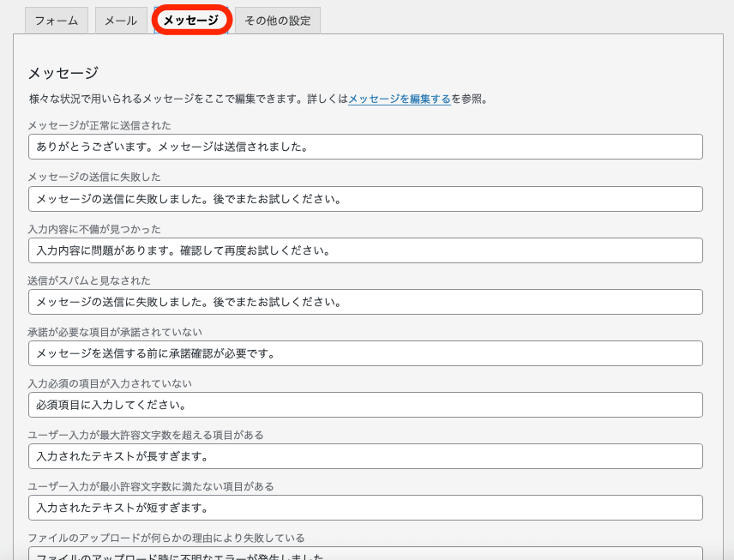Screen dimensions: 734x560
Task: Click the メッセージが正常に送信された label
Action: [x=99, y=126]
